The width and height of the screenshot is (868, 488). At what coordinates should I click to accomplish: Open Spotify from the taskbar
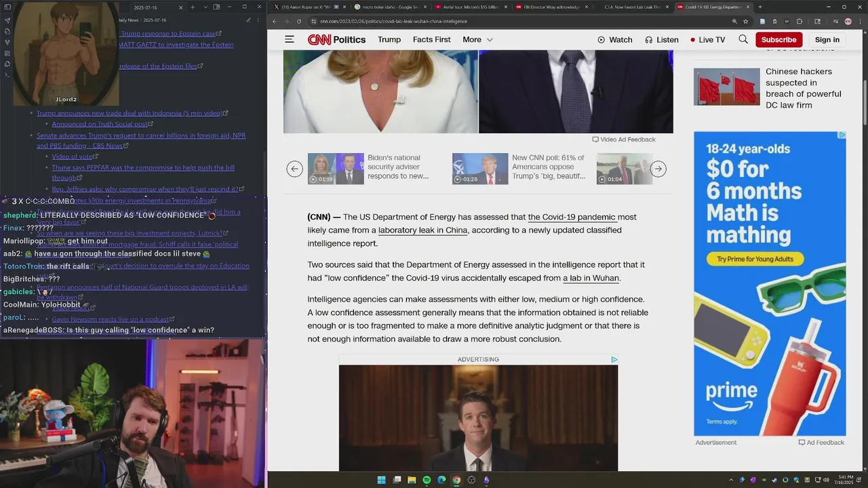(427, 480)
